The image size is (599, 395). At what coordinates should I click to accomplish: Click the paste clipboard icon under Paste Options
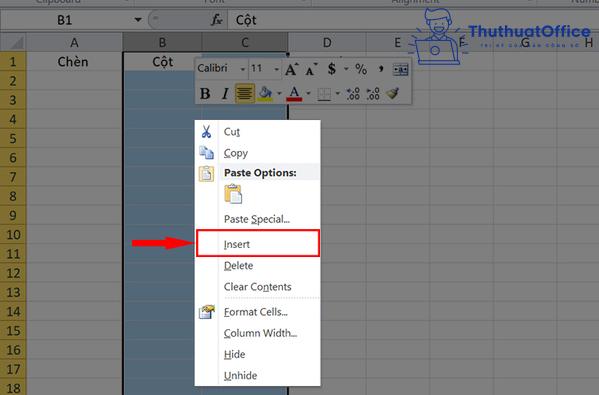(x=233, y=194)
